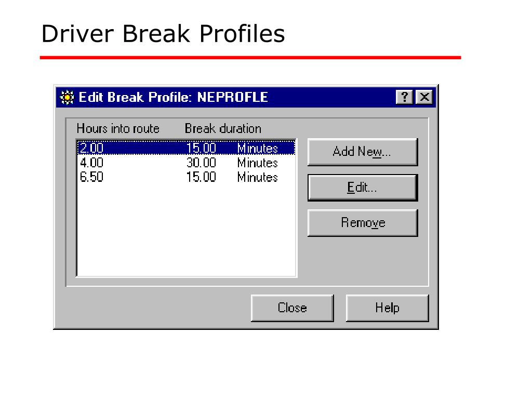Screen dimensions: 532x399
Task: Click Minutes in the 2.00 row
Action: [x=258, y=148]
